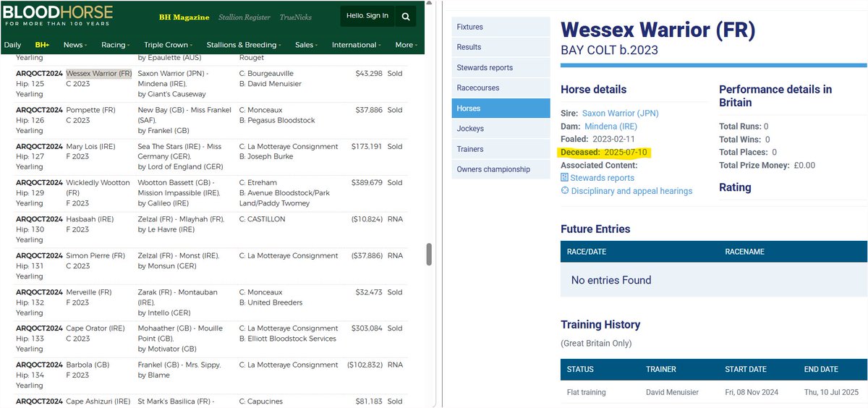The image size is (868, 408).
Task: Open TrueNicks link
Action: 297,17
